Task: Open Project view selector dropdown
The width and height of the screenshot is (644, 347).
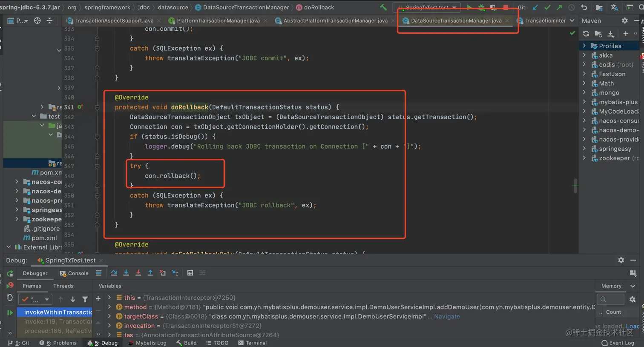Action: point(18,20)
